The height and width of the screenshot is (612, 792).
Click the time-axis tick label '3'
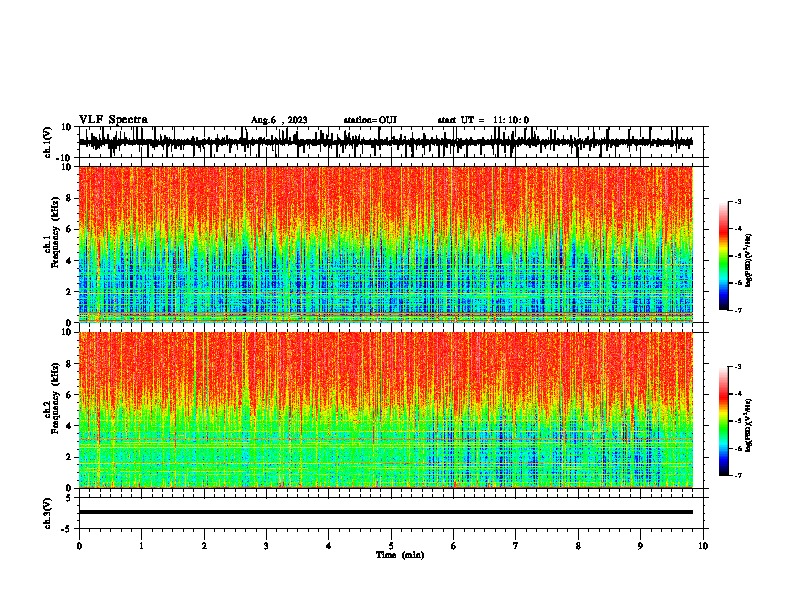pyautogui.click(x=266, y=546)
